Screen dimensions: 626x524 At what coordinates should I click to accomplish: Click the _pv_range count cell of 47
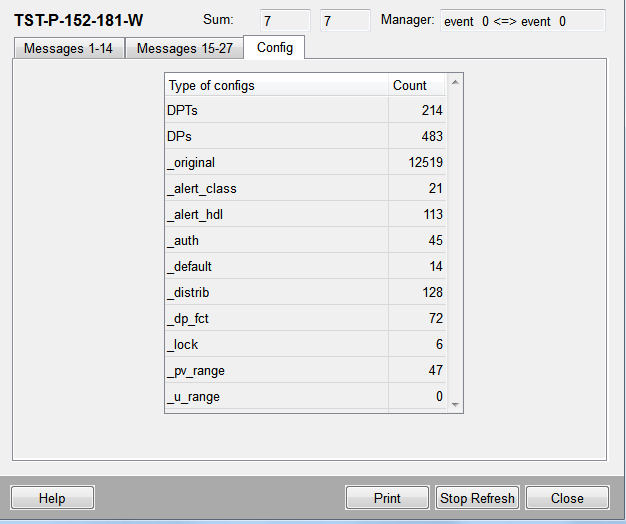click(x=417, y=371)
